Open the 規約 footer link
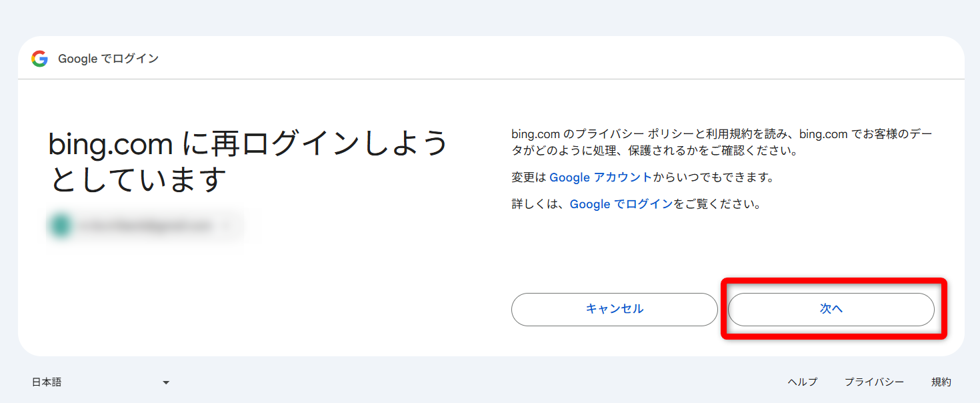Screen dimensions: 980x403 [x=941, y=382]
